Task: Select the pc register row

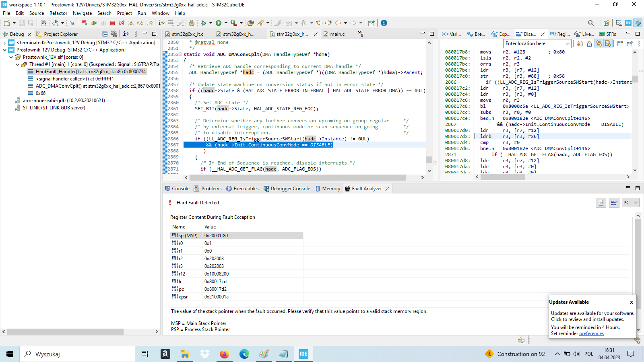Action: 236,289
